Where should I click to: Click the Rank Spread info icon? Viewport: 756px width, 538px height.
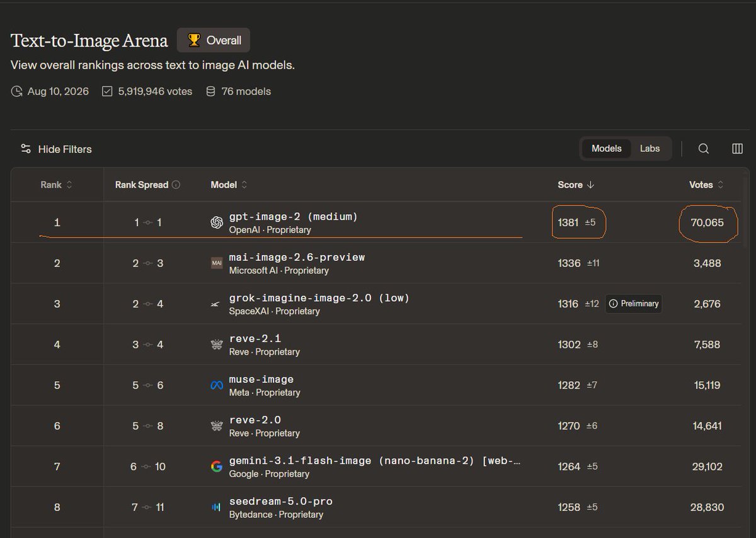point(176,185)
